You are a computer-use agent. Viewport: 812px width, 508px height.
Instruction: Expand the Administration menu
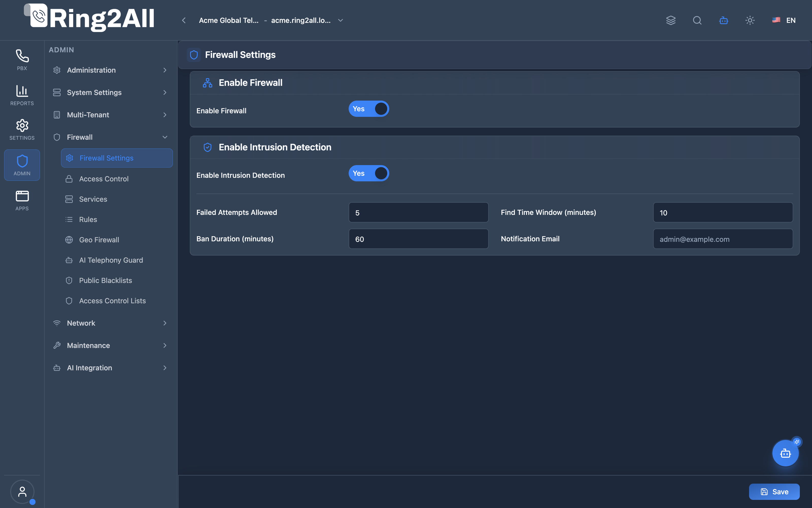pyautogui.click(x=110, y=70)
